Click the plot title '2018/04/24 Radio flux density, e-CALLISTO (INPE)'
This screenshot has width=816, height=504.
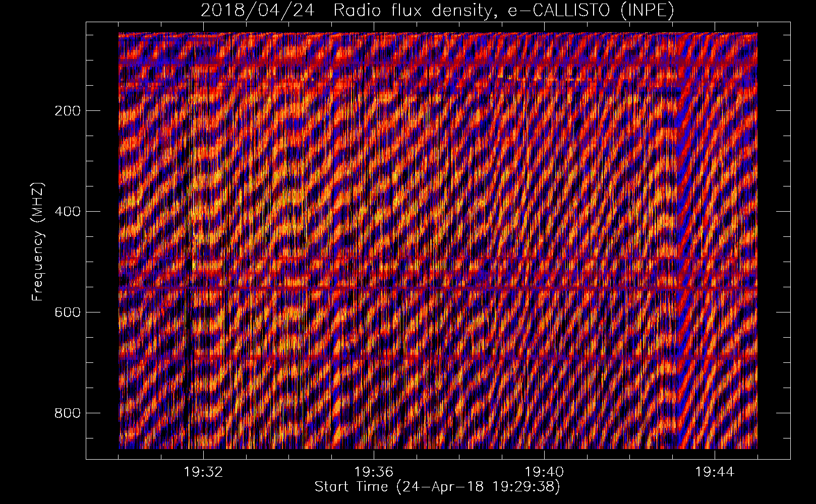point(437,11)
